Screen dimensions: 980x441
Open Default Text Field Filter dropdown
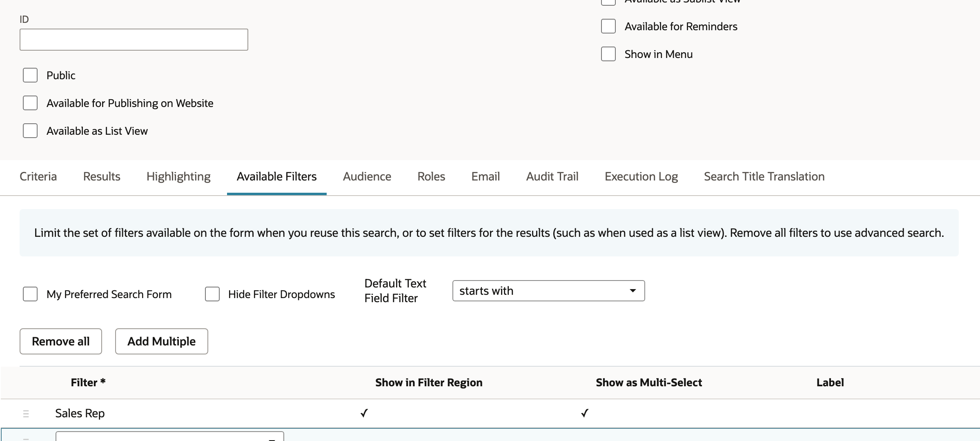[548, 291]
